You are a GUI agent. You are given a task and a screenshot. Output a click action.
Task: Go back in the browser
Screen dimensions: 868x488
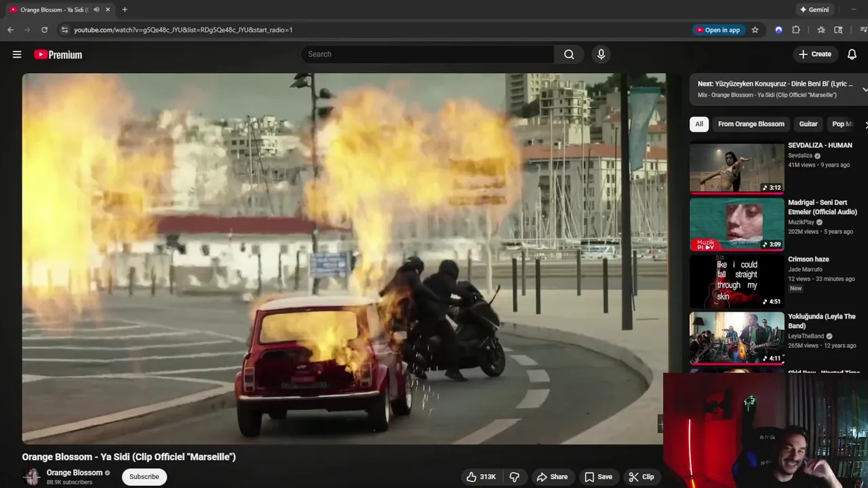pos(10,30)
